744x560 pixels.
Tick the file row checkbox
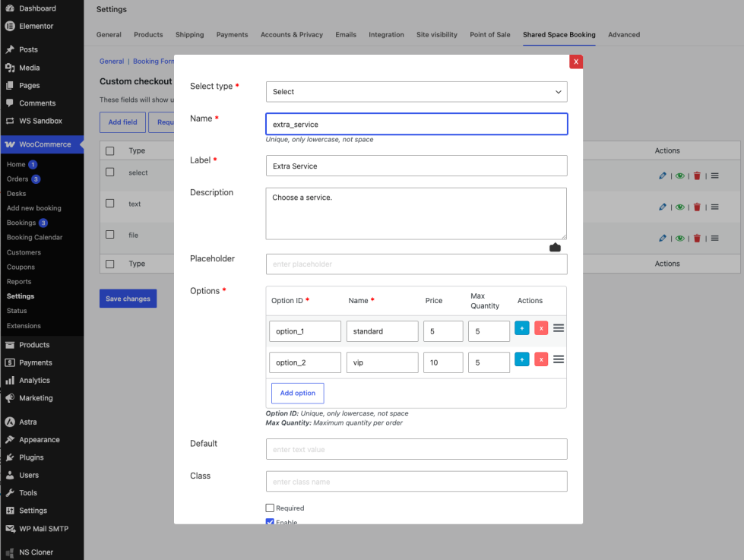click(x=110, y=235)
